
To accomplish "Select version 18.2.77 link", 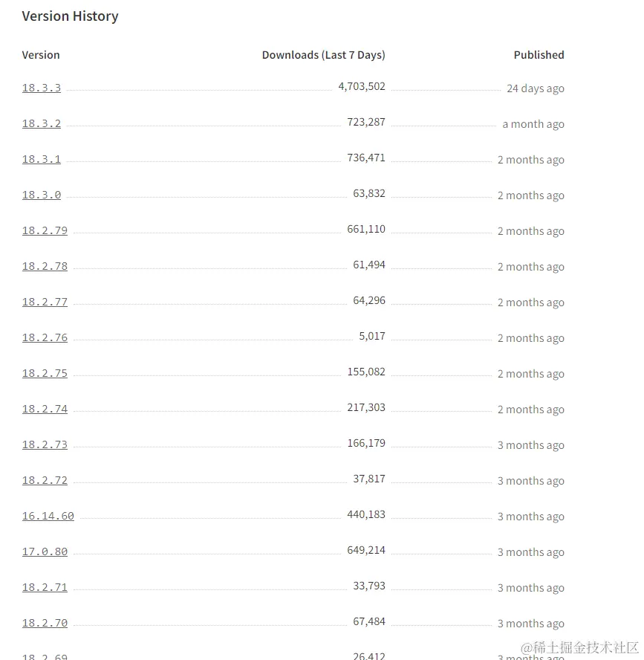I will point(45,302).
